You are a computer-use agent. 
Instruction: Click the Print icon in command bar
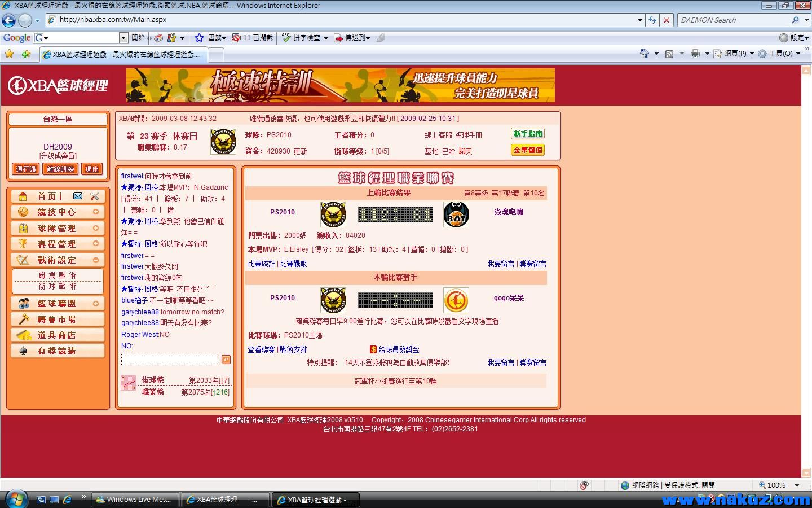click(695, 54)
